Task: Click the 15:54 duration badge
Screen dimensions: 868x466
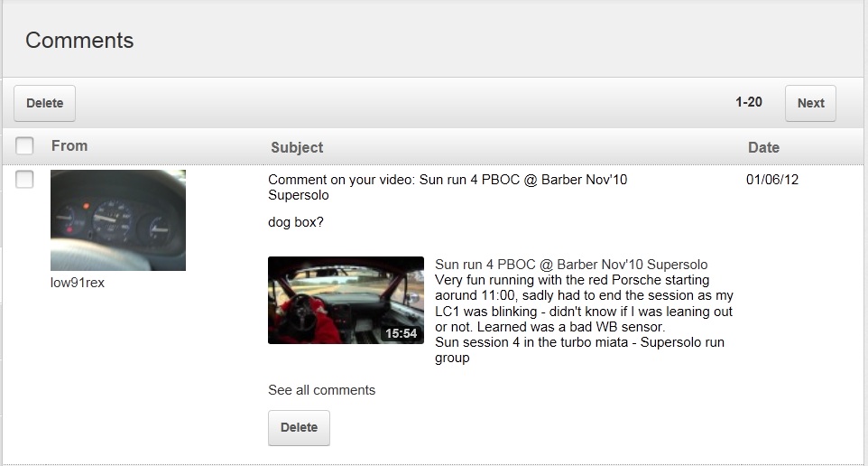Action: coord(401,333)
